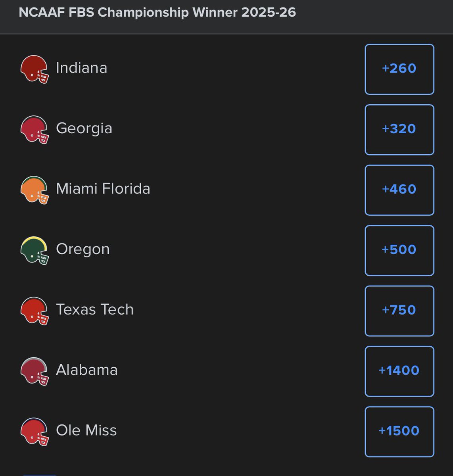Screen dimensions: 453x476
Task: Click the Alabama helmet icon
Action: pos(35,371)
